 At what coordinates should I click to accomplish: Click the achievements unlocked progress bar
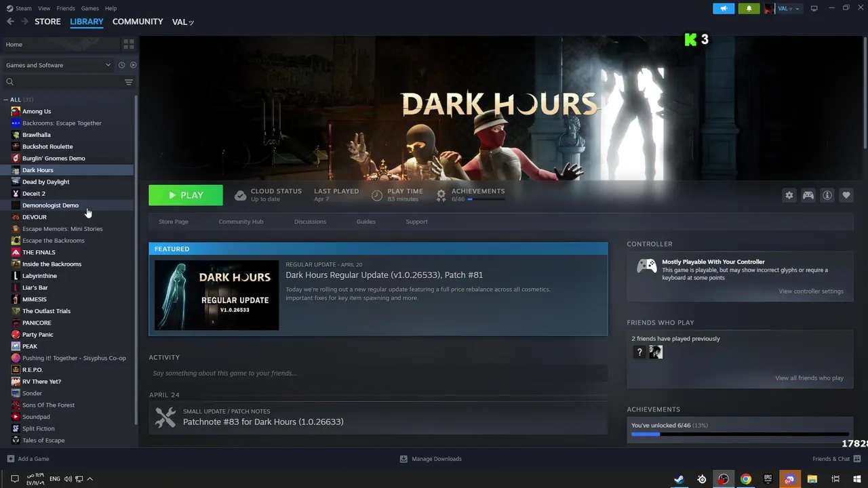(x=740, y=434)
